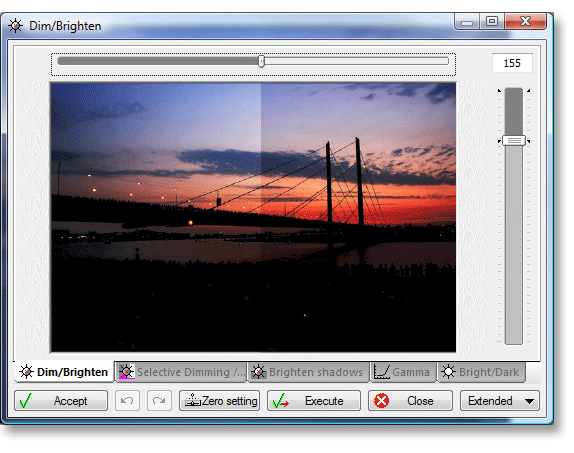Click the sunset bridge preview image
The image size is (574, 453).
coord(253,218)
